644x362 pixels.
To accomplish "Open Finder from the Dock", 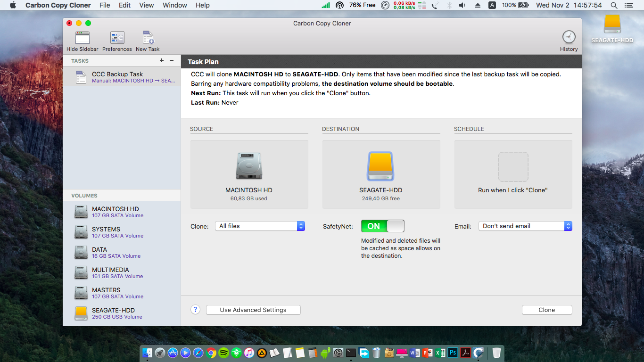I will pos(148,353).
